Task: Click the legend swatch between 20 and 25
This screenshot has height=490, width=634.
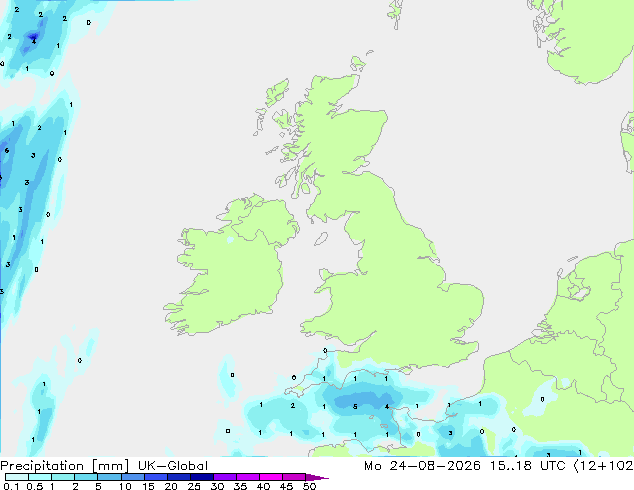Action: click(x=179, y=477)
